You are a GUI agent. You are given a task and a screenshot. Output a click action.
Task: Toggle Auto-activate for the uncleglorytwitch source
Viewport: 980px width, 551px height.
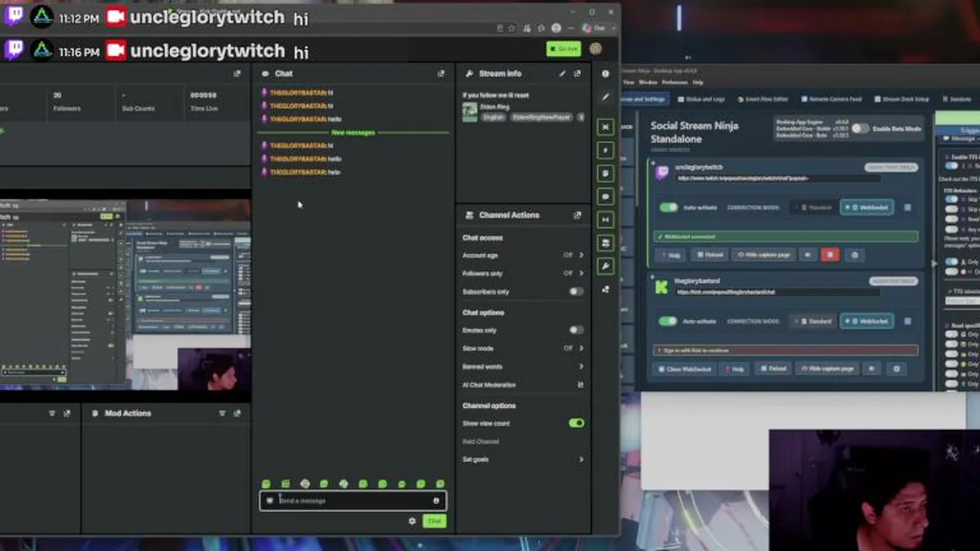click(668, 207)
